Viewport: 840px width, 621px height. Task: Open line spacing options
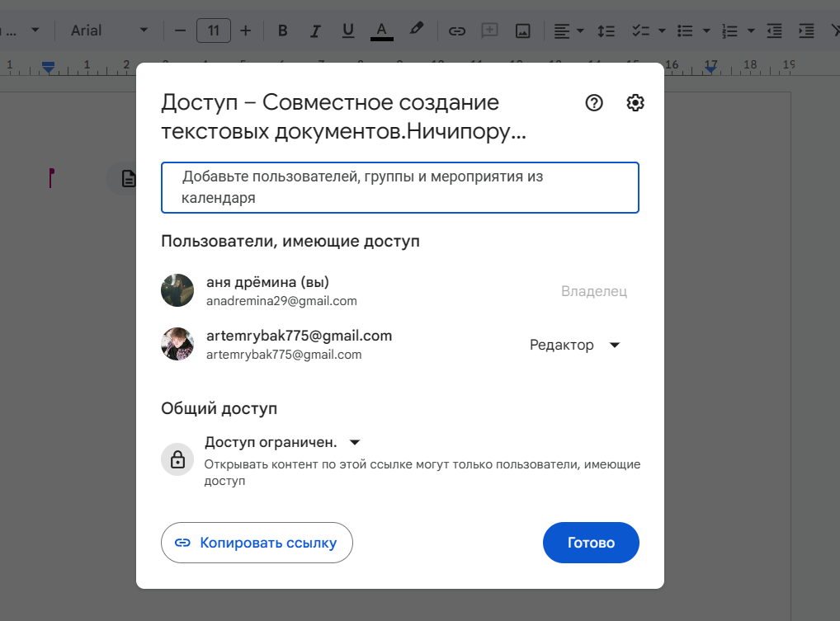pos(606,31)
